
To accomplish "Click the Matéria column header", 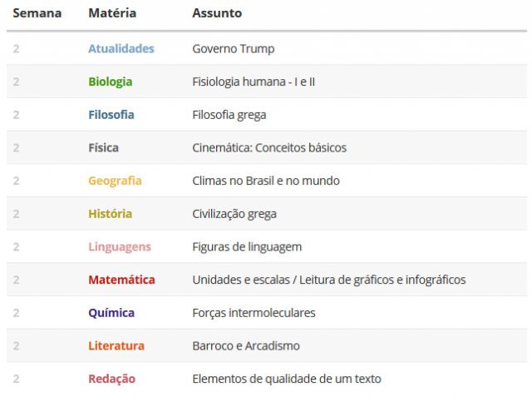I will point(112,13).
